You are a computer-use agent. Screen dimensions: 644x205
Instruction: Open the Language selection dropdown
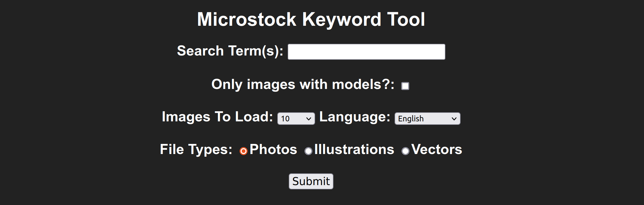click(427, 118)
